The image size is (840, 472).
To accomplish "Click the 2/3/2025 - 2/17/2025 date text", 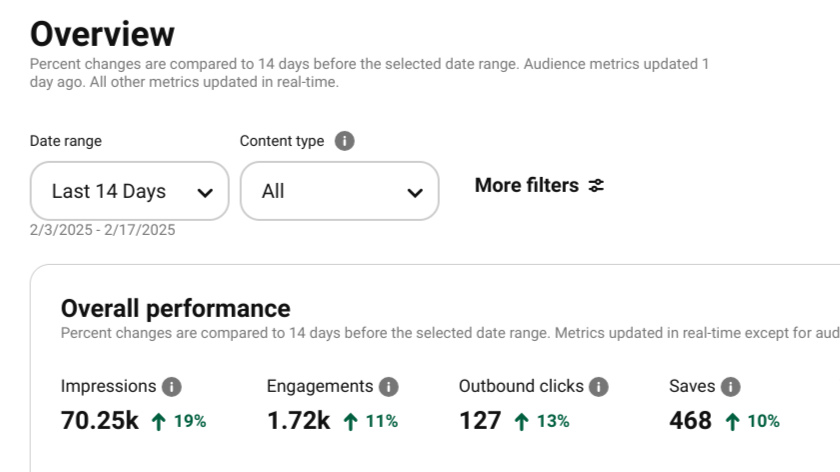I will (x=102, y=230).
